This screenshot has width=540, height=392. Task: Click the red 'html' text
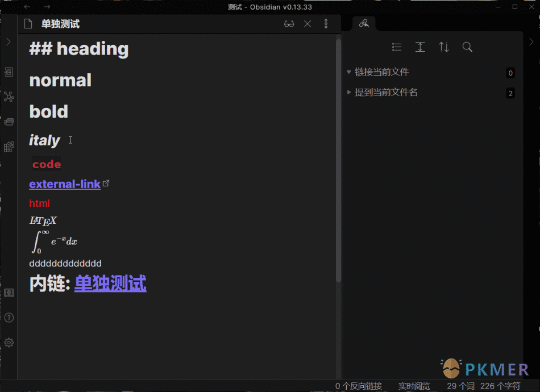coord(39,203)
